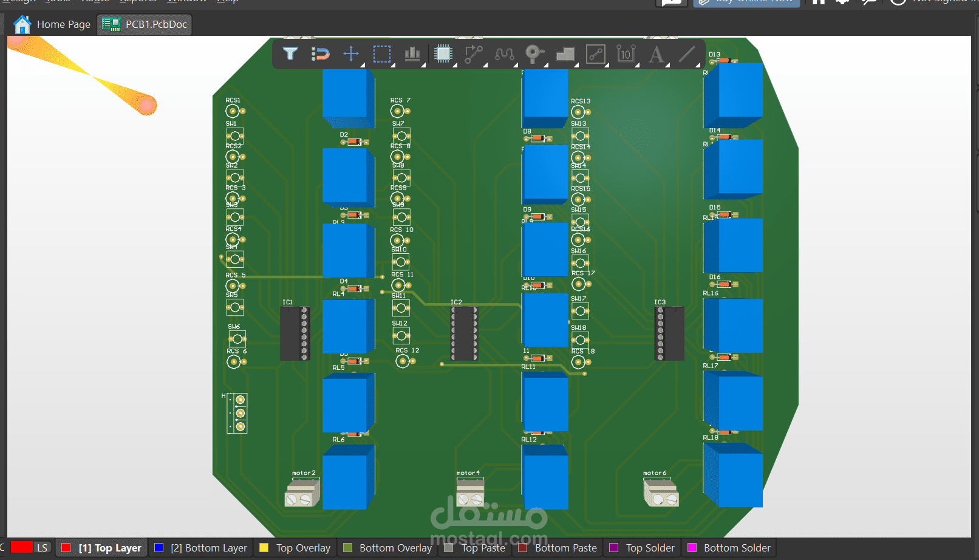Choose the dashed rectangle selection tool
979x560 pixels.
point(382,54)
